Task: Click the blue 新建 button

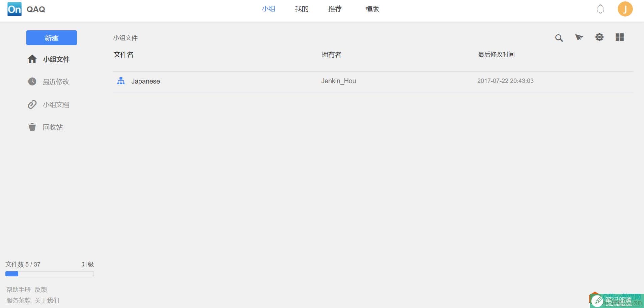Action: (x=52, y=38)
